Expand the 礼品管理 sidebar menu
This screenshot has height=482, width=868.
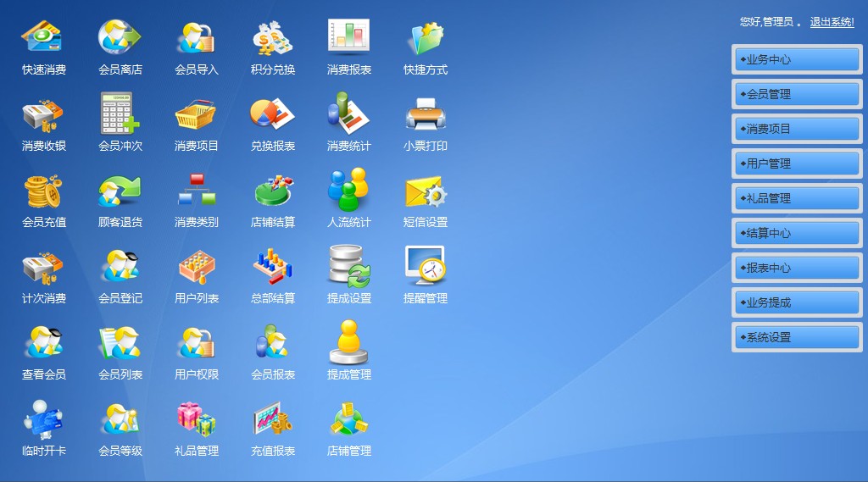[797, 198]
